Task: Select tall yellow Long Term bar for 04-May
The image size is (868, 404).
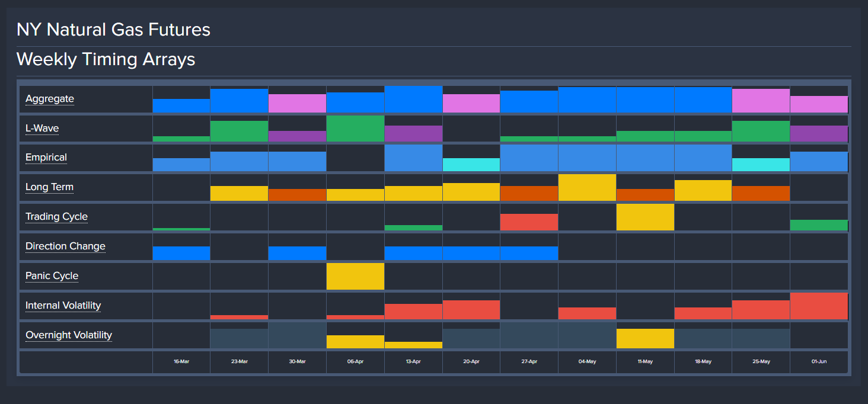Action: point(587,188)
